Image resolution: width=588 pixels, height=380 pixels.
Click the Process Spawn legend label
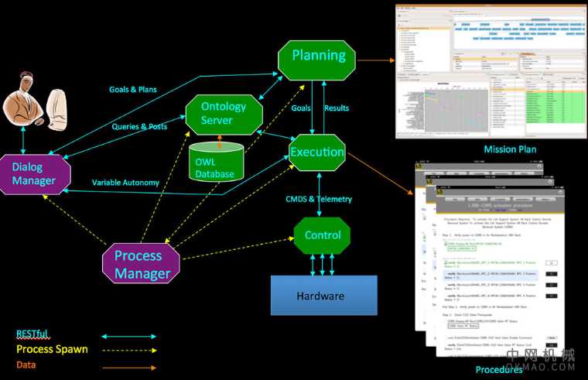(53, 349)
